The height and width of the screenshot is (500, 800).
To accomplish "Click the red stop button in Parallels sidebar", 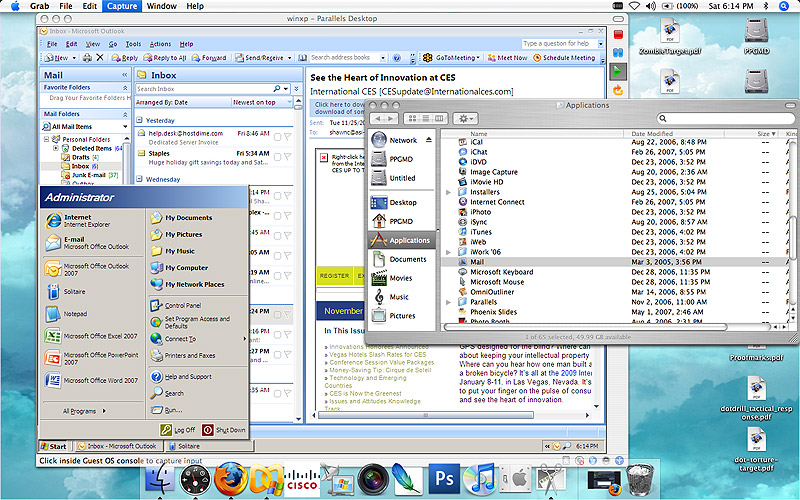I will pyautogui.click(x=618, y=35).
